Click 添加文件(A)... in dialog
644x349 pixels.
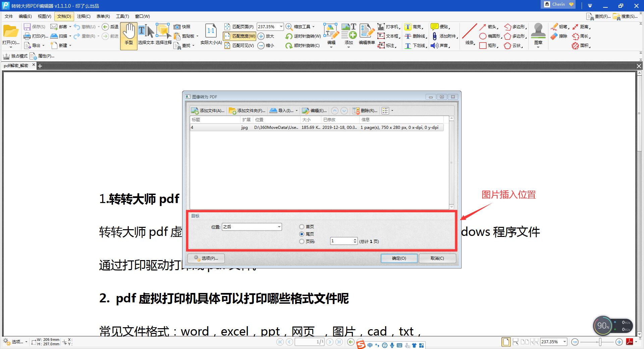[208, 111]
